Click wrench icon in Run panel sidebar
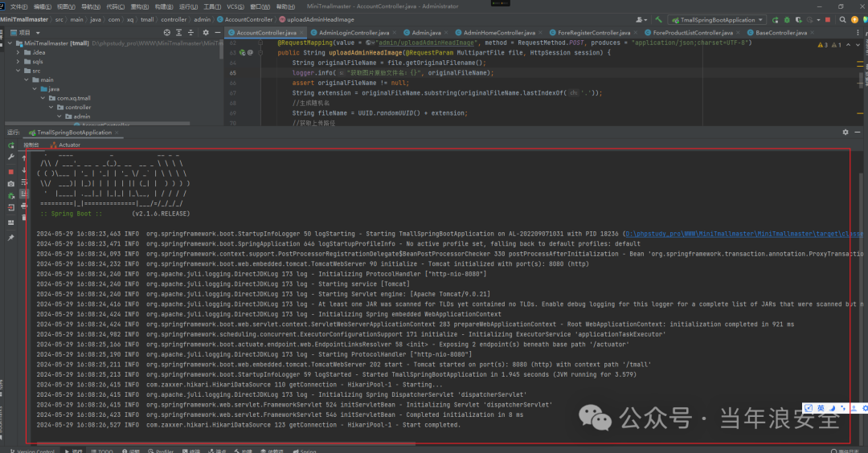This screenshot has height=453, width=868. [11, 157]
